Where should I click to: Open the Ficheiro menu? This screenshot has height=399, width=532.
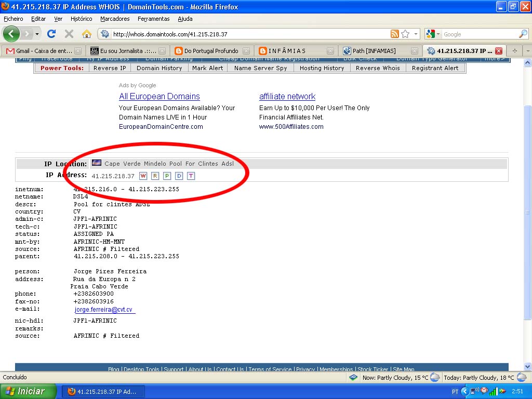pyautogui.click(x=13, y=19)
